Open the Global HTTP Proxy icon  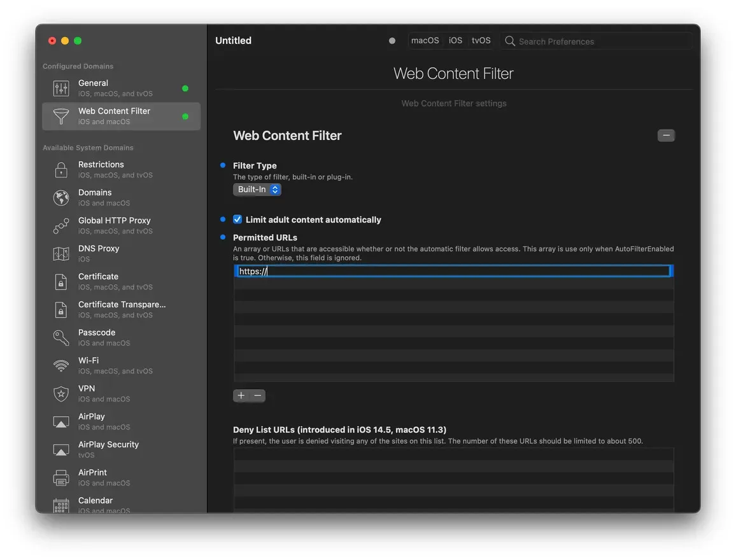[x=60, y=225]
